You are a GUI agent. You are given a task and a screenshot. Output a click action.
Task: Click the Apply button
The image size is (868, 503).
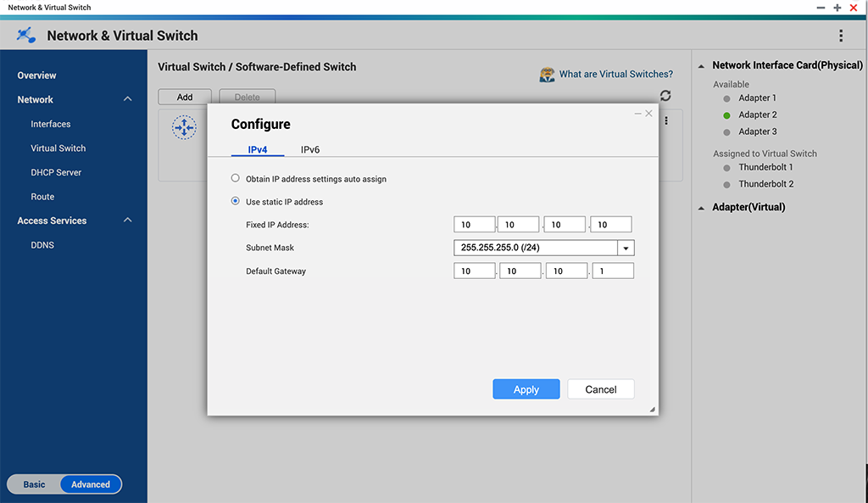pos(526,388)
